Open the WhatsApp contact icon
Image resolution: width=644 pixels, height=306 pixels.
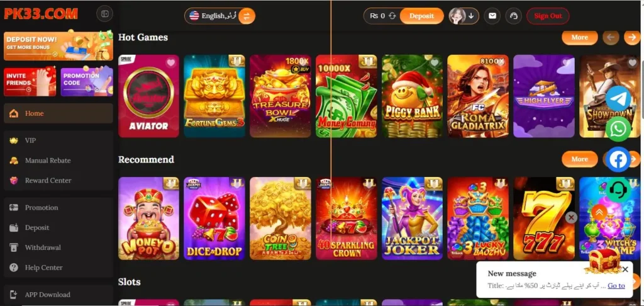point(618,128)
